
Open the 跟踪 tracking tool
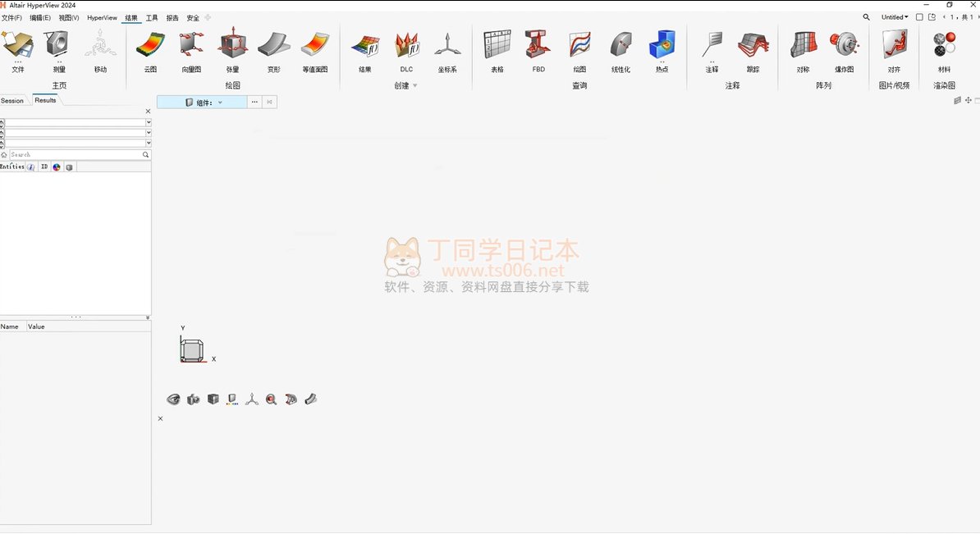click(x=753, y=51)
